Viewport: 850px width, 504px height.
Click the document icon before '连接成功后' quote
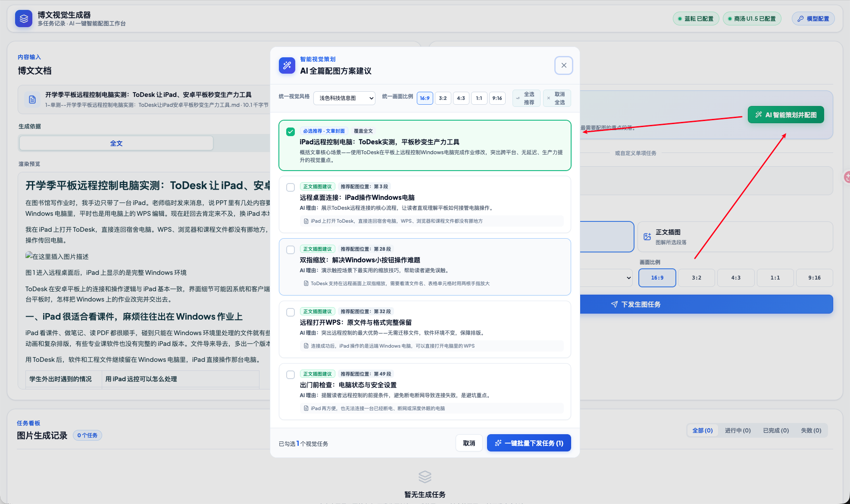(x=306, y=346)
